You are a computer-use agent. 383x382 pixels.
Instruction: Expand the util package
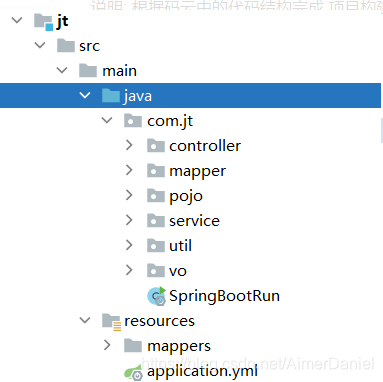click(129, 245)
